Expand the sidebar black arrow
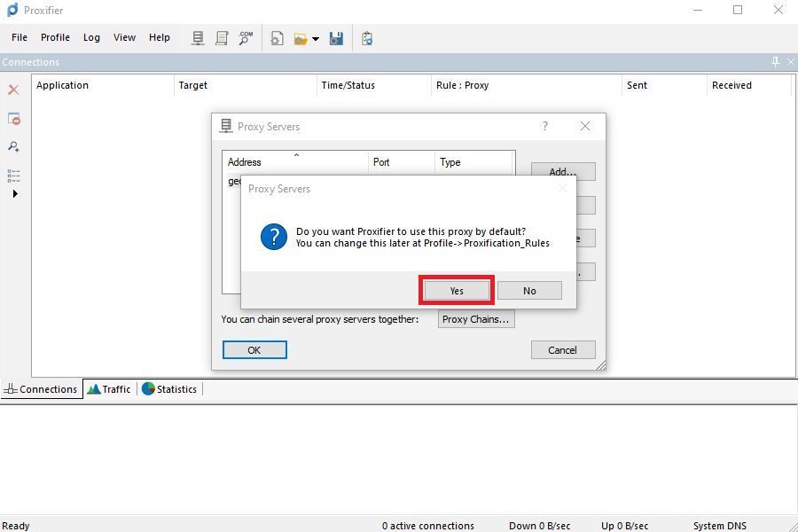This screenshot has width=798, height=532. point(15,194)
